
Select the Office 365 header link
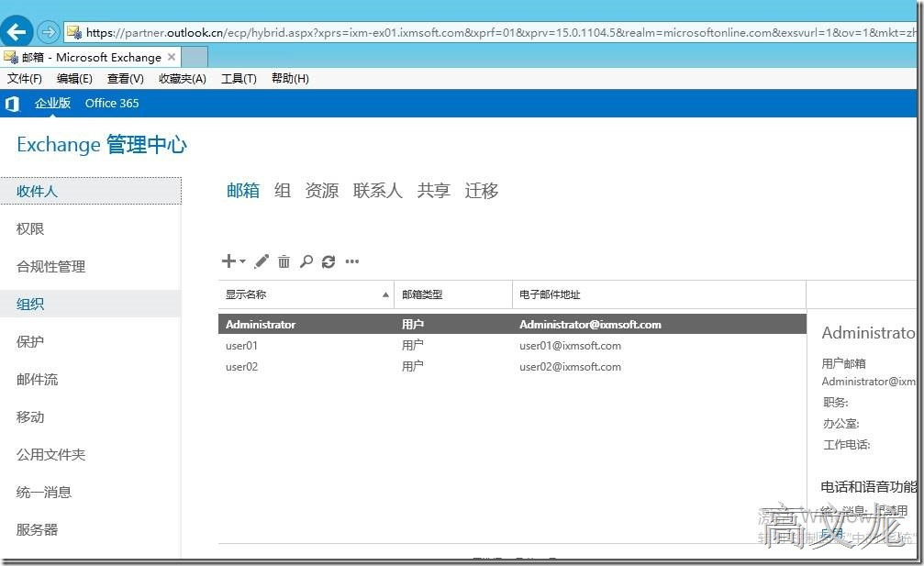[112, 103]
